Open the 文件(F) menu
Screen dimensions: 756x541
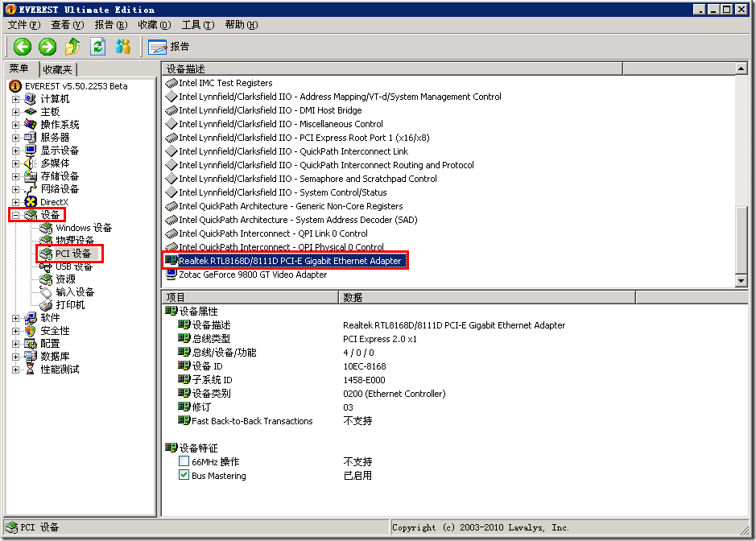24,25
